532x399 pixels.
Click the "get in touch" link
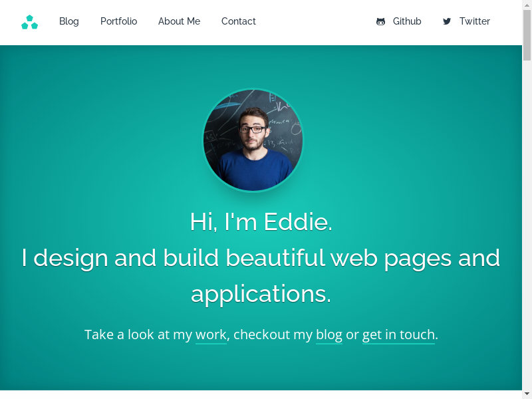coord(398,334)
